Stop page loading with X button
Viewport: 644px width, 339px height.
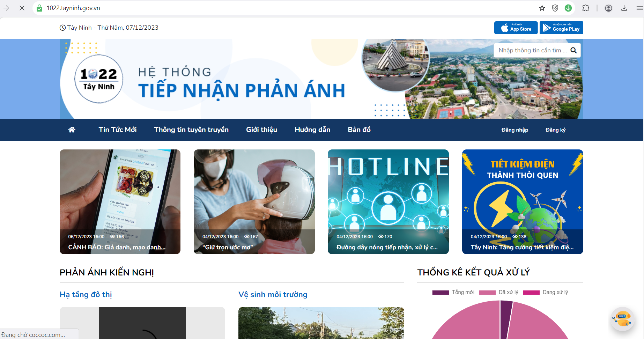22,8
